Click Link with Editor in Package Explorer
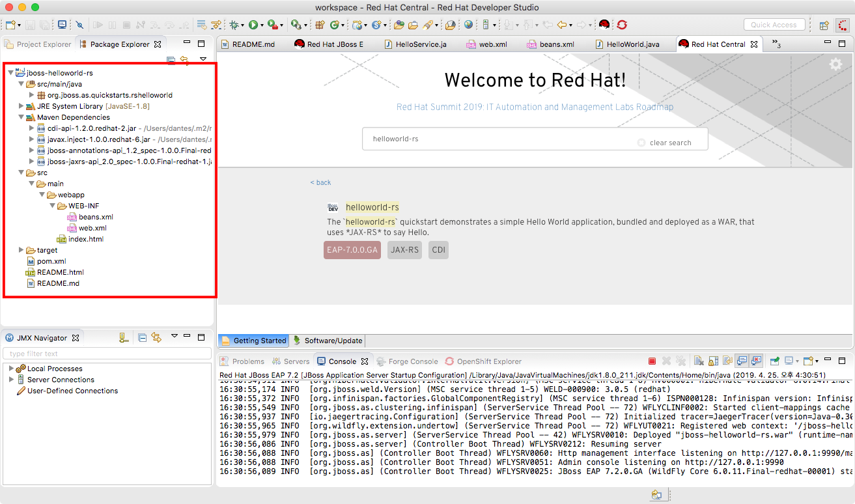The width and height of the screenshot is (855, 504). tap(185, 60)
